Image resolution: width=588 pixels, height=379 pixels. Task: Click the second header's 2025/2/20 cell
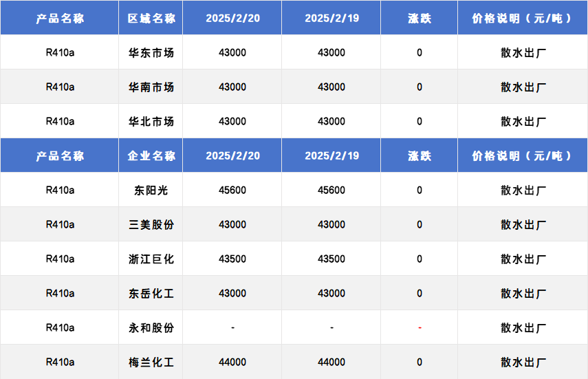pyautogui.click(x=232, y=155)
